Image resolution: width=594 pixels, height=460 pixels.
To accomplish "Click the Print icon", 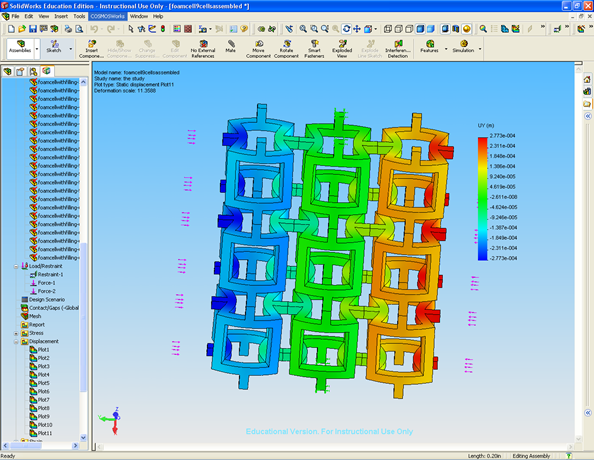I will 68,29.
